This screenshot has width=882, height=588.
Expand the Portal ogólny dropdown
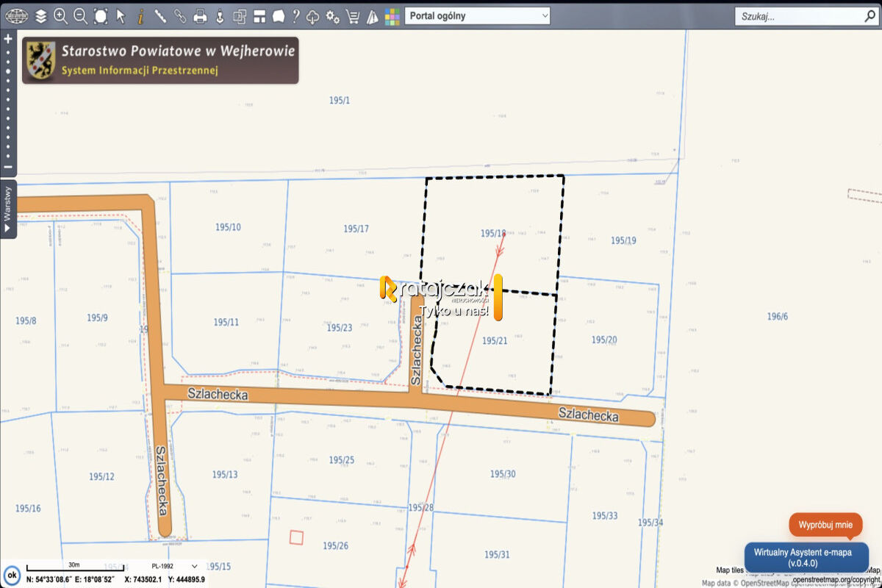[478, 15]
